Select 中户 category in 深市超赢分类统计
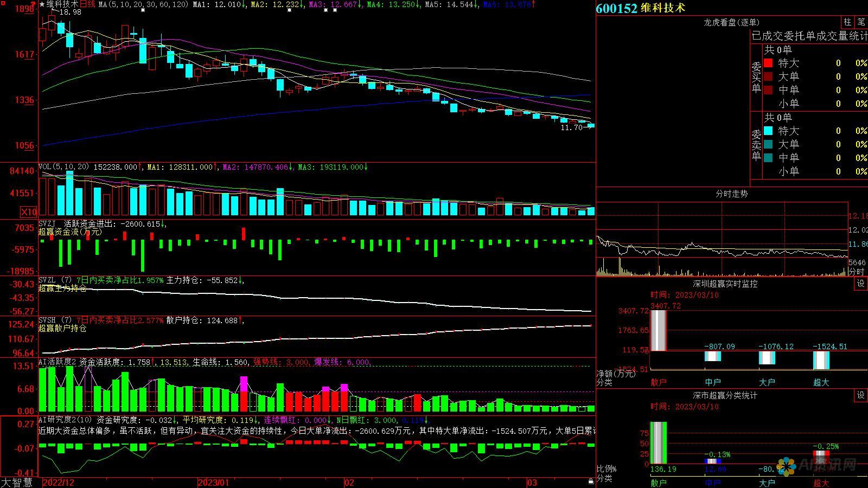868x488 pixels. point(713,483)
